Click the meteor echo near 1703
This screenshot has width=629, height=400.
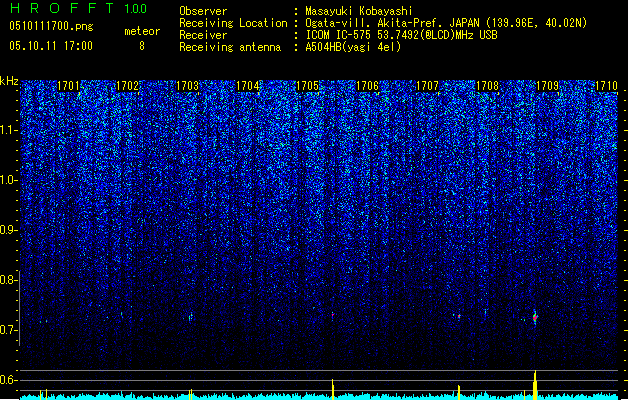191,317
